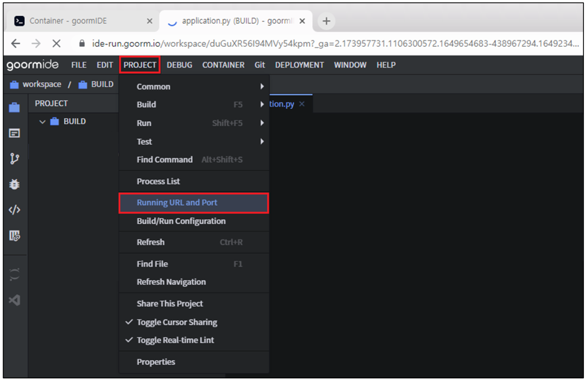588x382 pixels.
Task: Open the terminal layout sidebar icon
Action: click(14, 133)
